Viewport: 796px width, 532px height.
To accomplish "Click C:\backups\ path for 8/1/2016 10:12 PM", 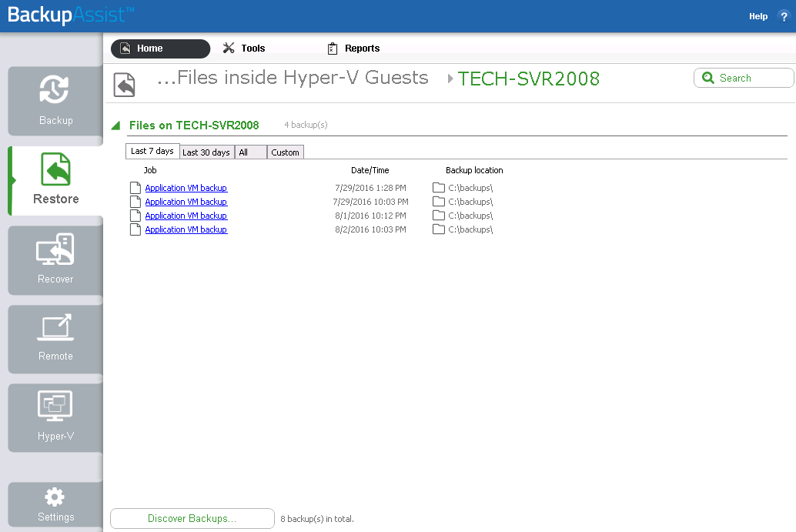I will click(470, 216).
